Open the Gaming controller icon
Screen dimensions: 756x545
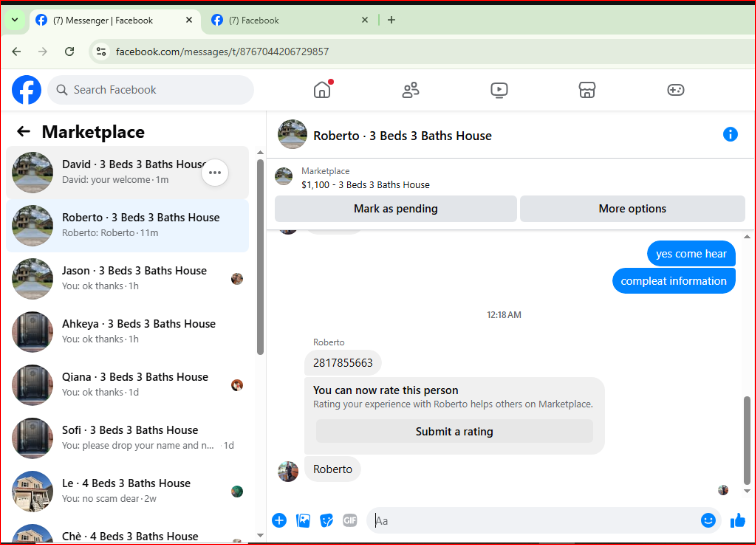tap(675, 90)
